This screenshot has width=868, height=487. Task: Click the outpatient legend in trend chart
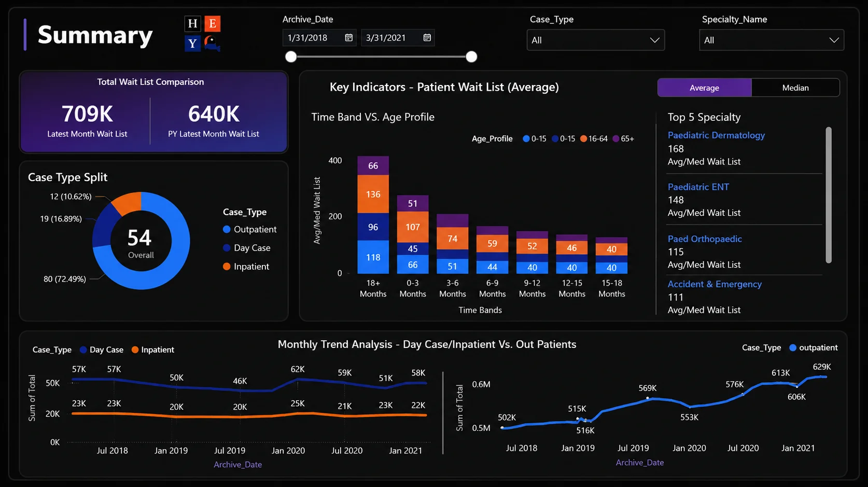click(813, 347)
